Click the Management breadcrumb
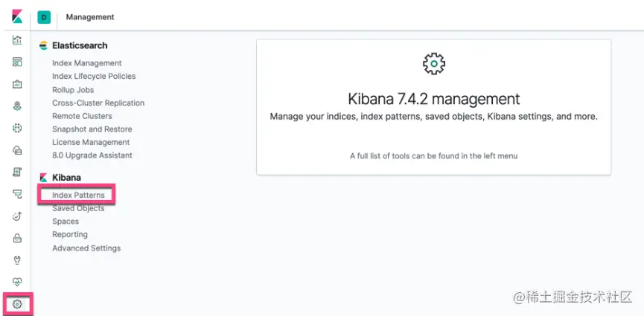Screen dimensions: 644x316 pyautogui.click(x=90, y=17)
